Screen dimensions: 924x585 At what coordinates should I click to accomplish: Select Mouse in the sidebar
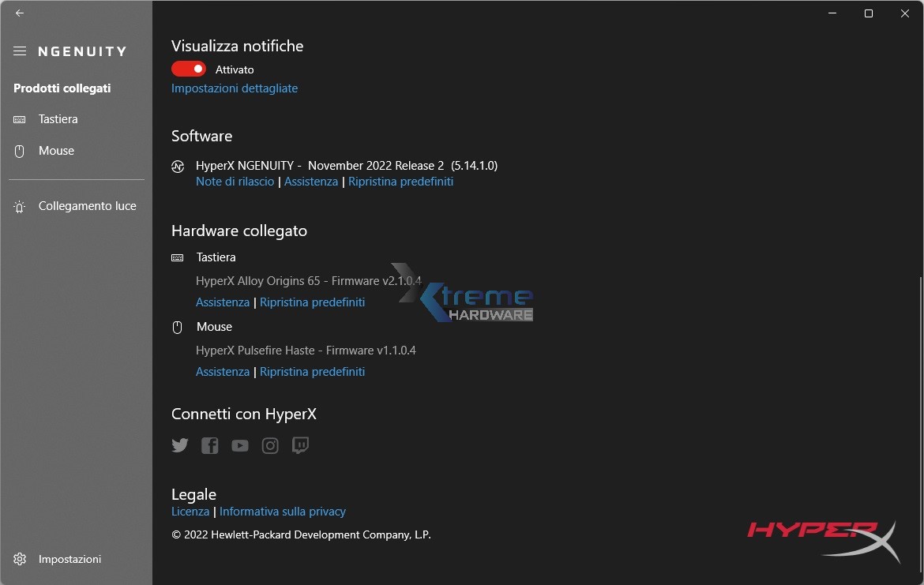56,151
